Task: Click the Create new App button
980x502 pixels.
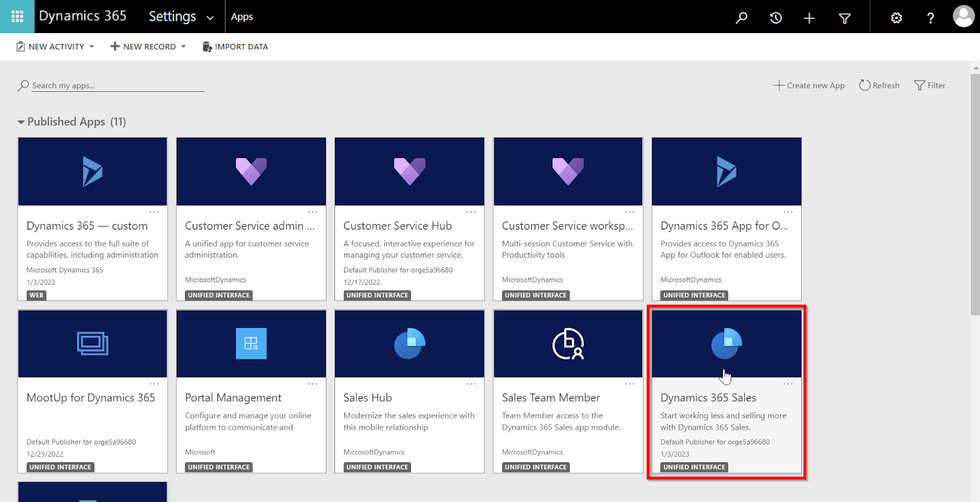Action: tap(809, 86)
